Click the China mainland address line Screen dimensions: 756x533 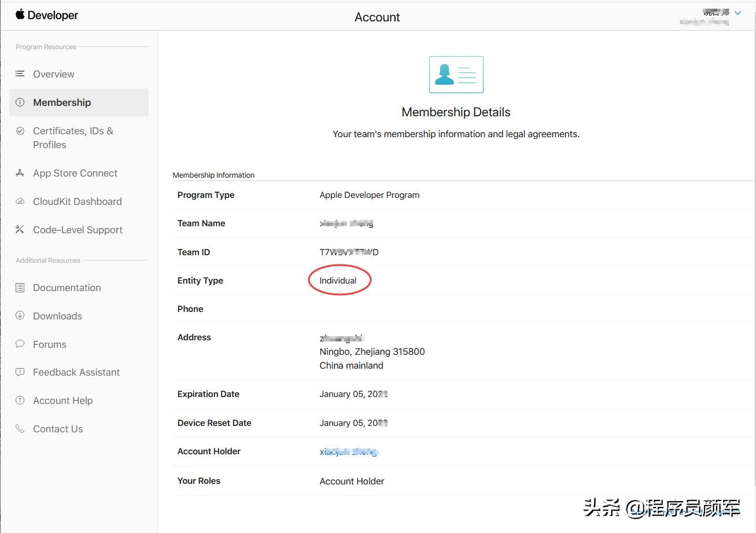[x=352, y=366]
